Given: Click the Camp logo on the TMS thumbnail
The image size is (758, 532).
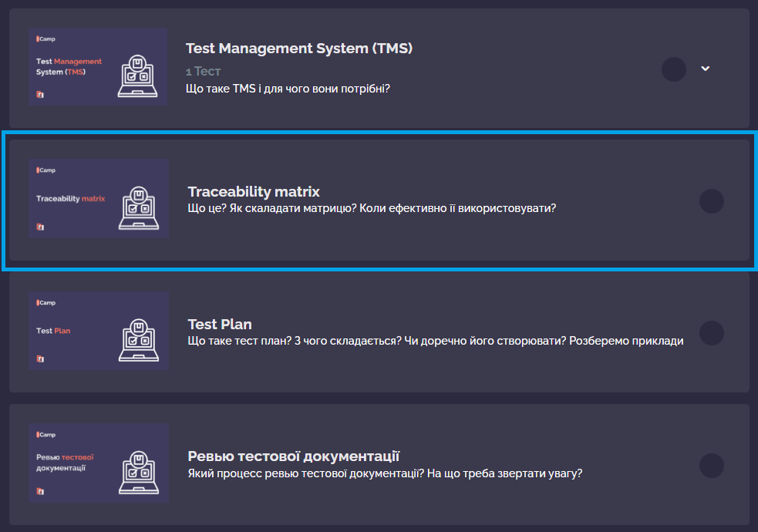Looking at the screenshot, I should click(x=44, y=39).
